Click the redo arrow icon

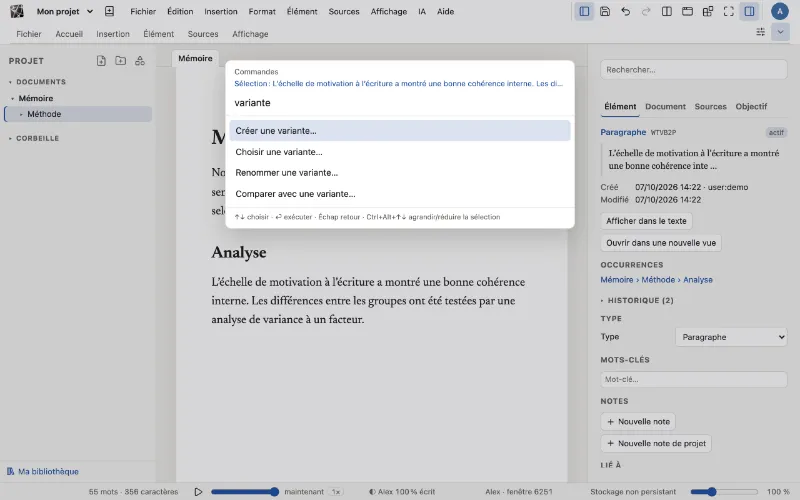646,11
